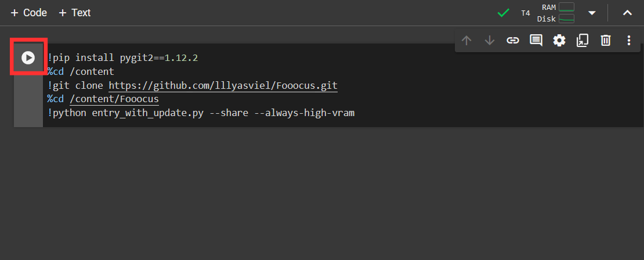Move cell up with arrow icon
644x260 pixels.
pyautogui.click(x=466, y=40)
